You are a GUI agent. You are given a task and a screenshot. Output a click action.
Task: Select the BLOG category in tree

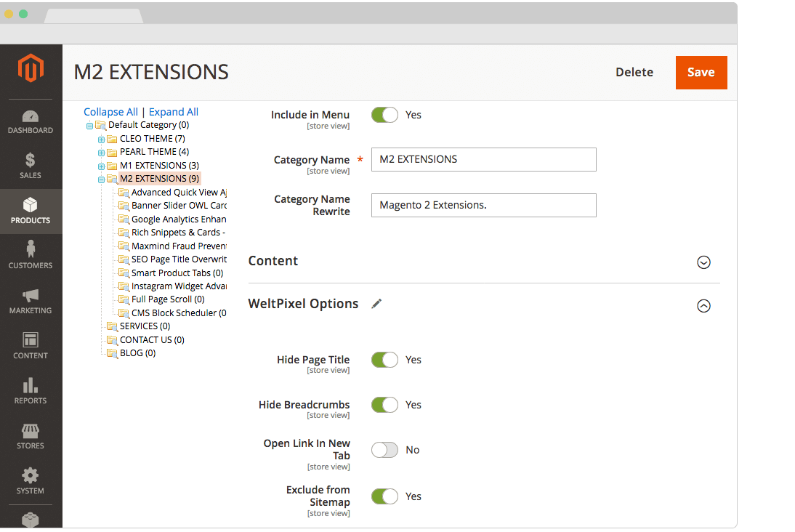[x=137, y=353]
